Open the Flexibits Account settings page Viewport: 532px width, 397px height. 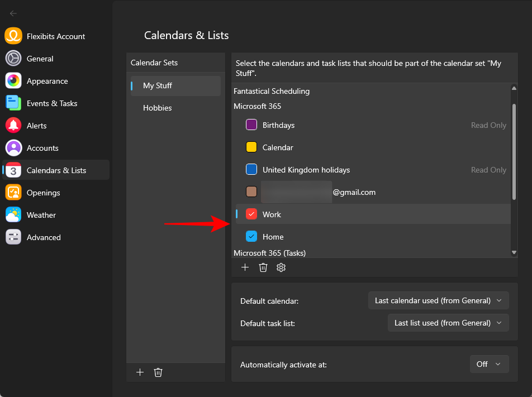tap(55, 36)
